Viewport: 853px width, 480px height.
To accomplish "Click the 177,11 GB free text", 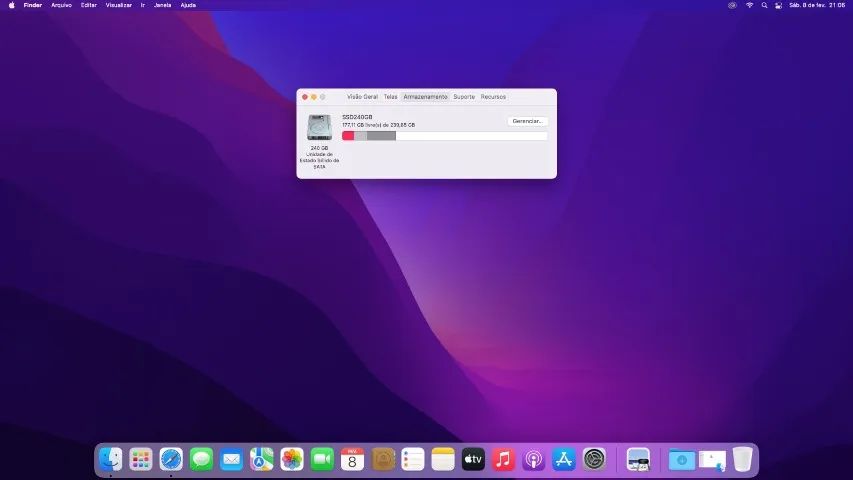I will tap(379, 125).
